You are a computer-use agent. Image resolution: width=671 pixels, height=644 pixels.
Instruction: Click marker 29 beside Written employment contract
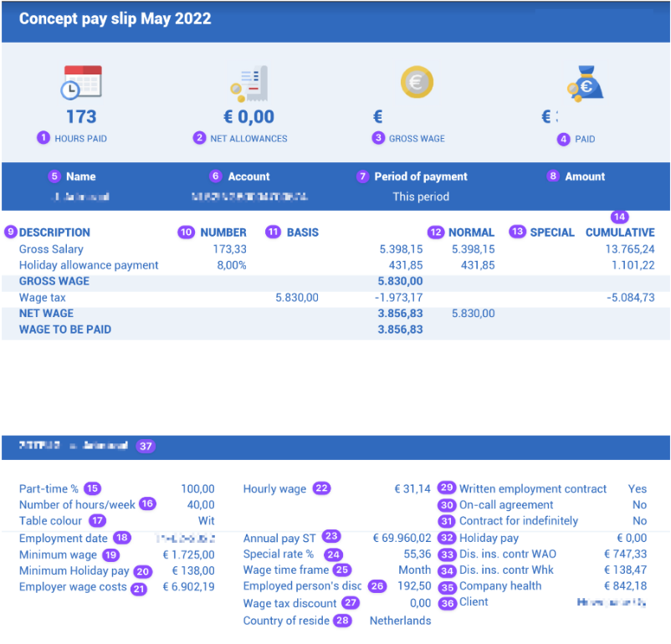[447, 488]
